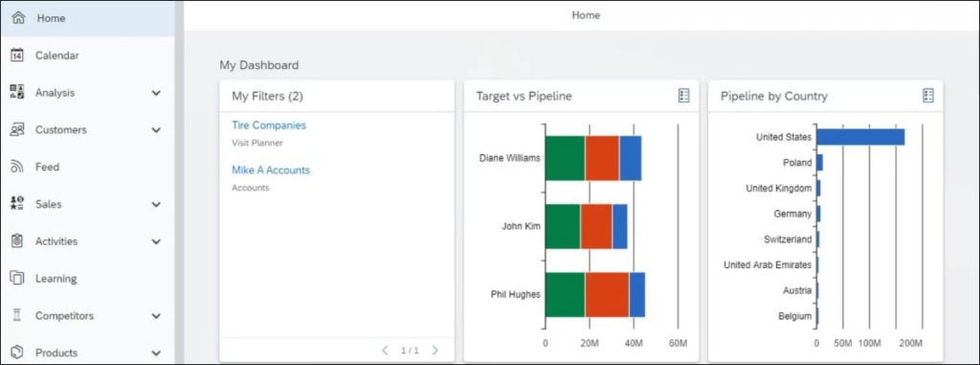Expand the Products menu chevron
Image resolution: width=980 pixels, height=365 pixels.
(x=156, y=353)
